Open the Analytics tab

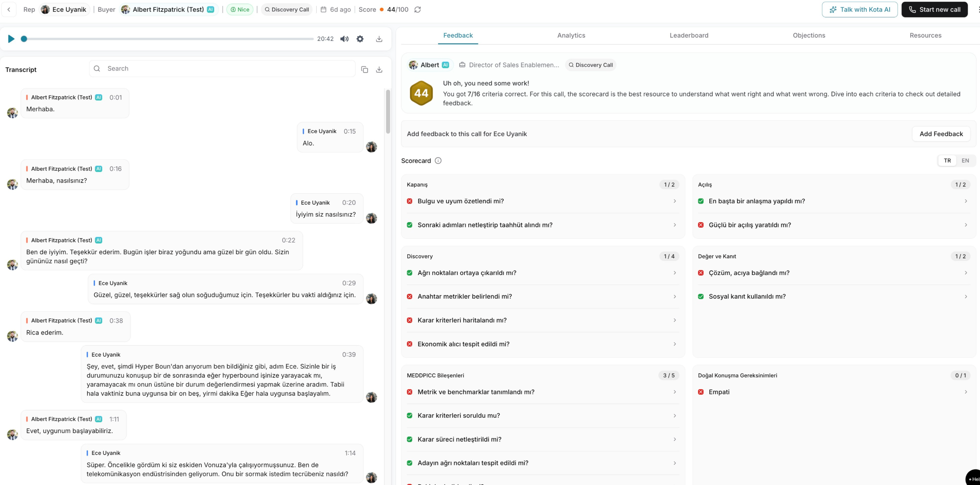click(571, 35)
